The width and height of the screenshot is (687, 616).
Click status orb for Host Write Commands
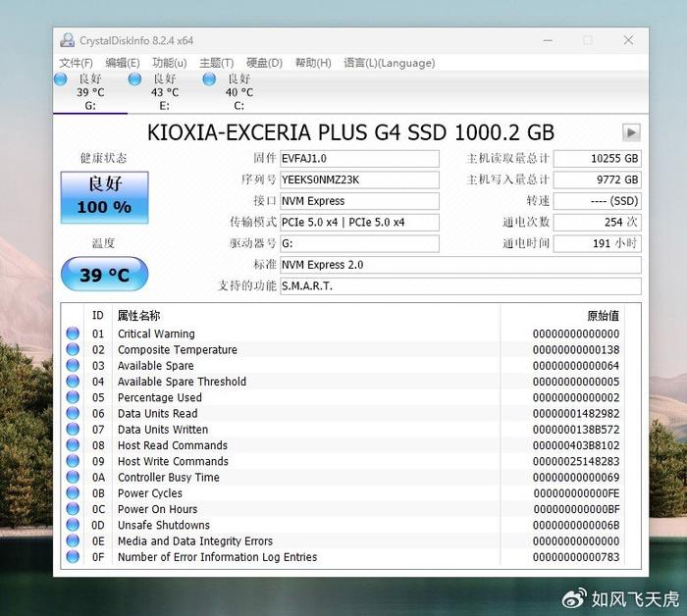tap(73, 461)
